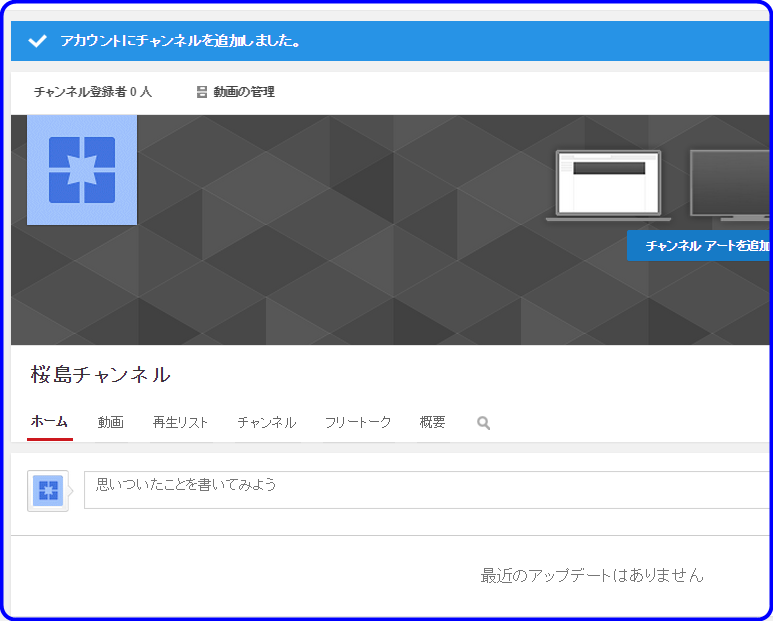This screenshot has width=773, height=621.
Task: Click the search magnifier icon in channel tabs
Action: point(484,423)
